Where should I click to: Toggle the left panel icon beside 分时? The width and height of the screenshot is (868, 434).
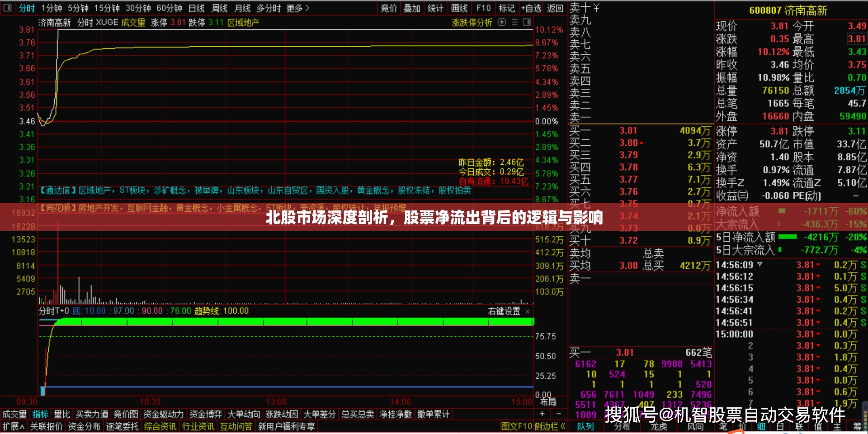click(7, 8)
